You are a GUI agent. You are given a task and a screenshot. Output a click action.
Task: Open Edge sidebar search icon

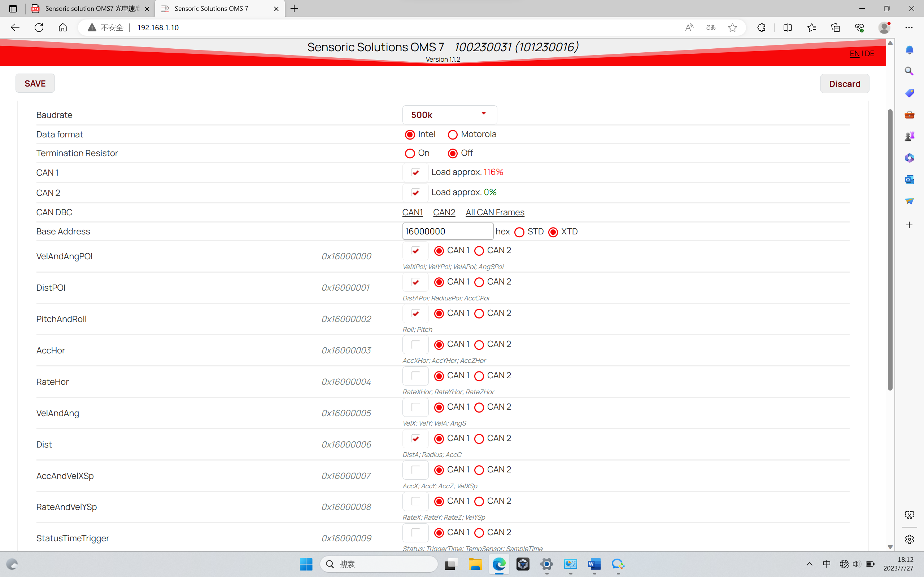click(x=909, y=71)
